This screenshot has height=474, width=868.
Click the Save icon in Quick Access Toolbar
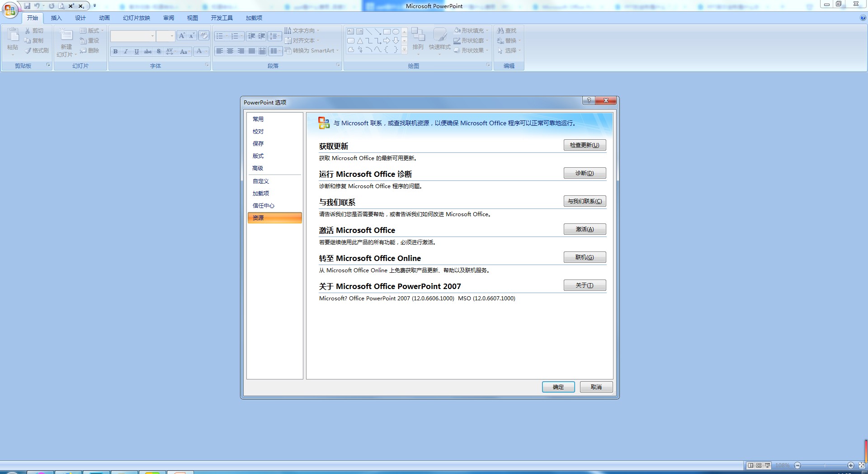pyautogui.click(x=27, y=6)
